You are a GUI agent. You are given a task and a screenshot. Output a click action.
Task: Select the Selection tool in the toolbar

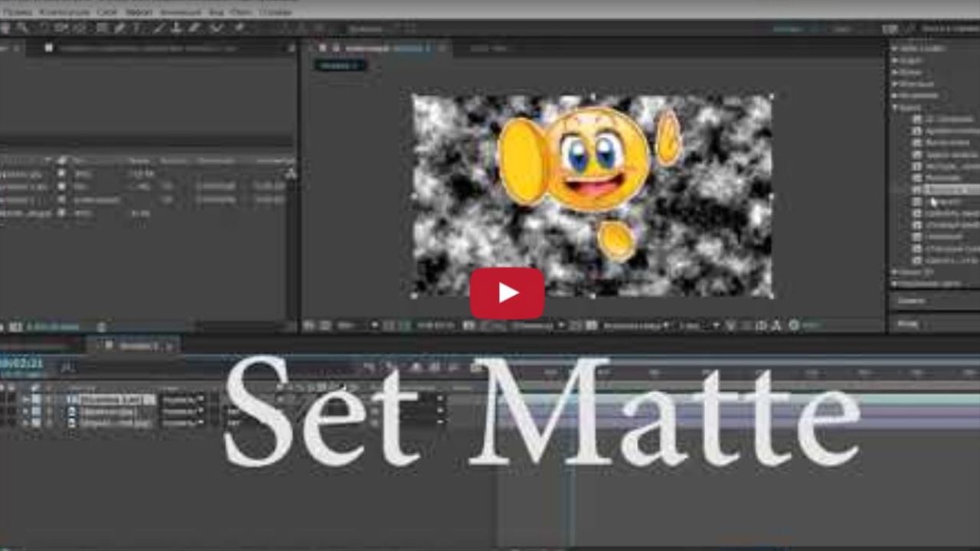(8, 28)
